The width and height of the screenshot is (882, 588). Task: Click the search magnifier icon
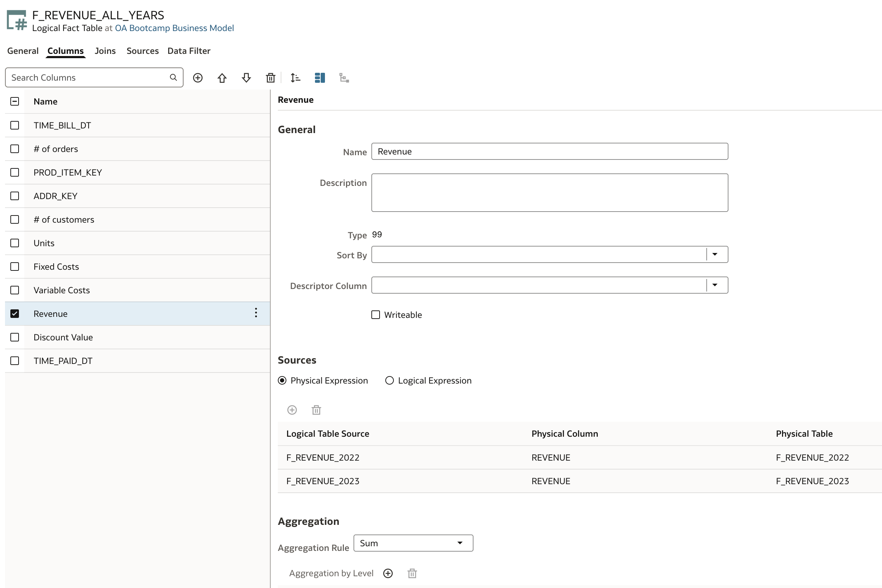173,77
